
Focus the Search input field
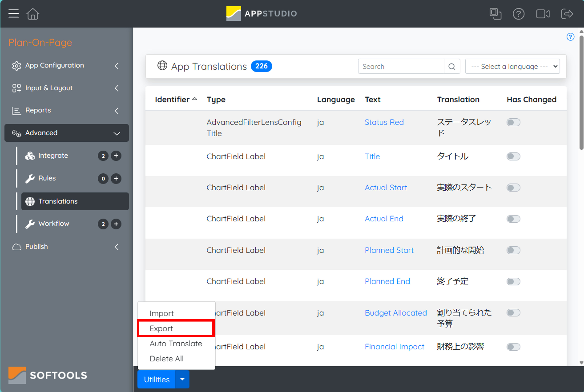[401, 67]
